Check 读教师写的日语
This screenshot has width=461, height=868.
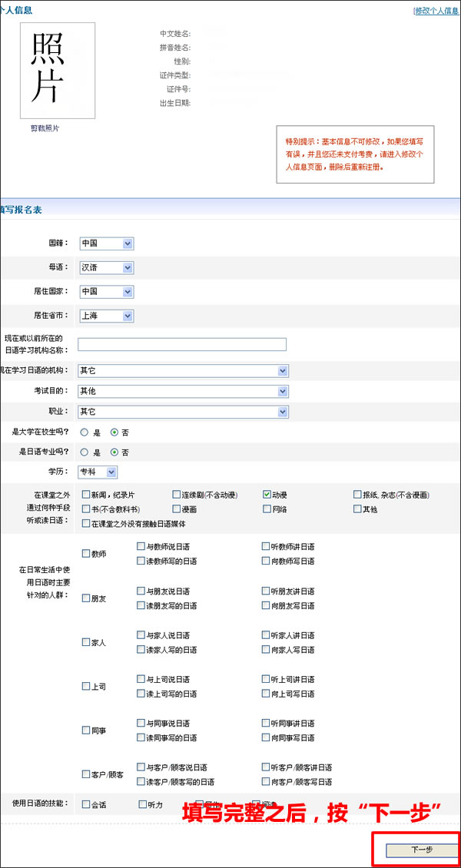point(141,561)
